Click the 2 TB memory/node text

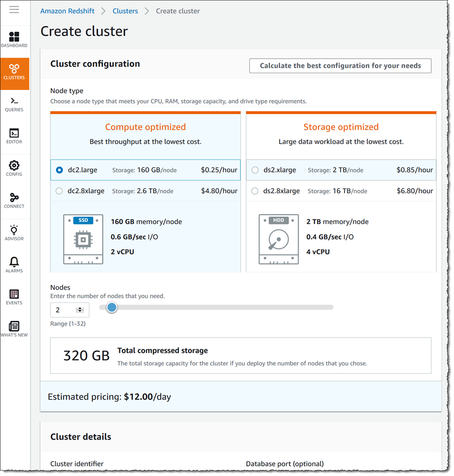click(337, 222)
